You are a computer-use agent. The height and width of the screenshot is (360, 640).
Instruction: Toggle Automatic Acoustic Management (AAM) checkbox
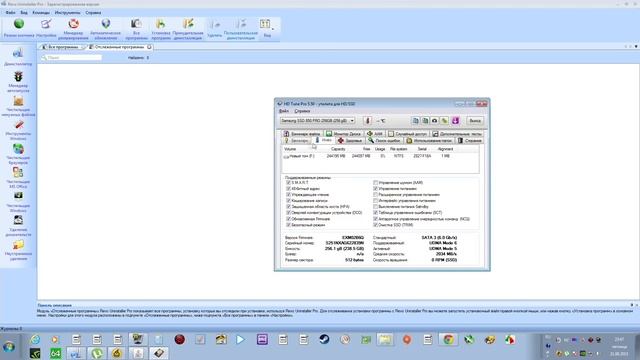[376, 183]
